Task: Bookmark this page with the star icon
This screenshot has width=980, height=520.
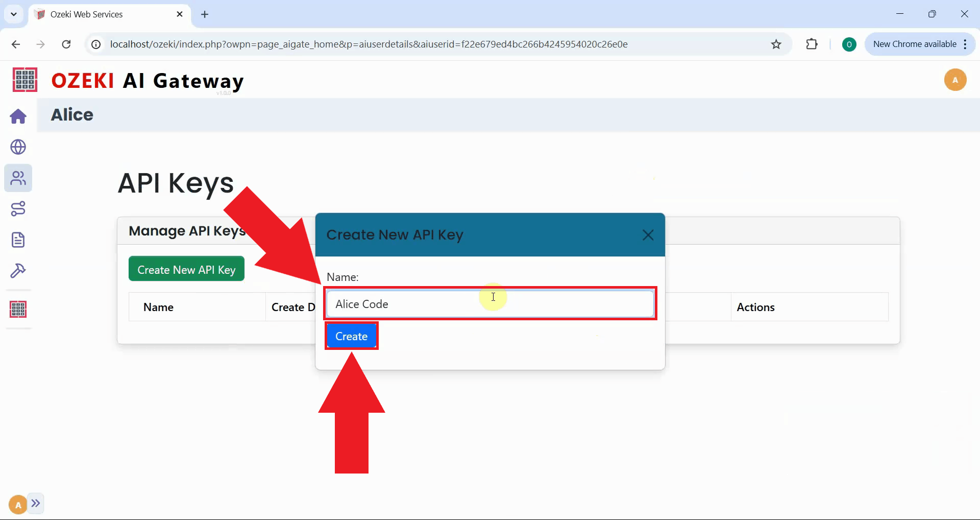Action: coord(776,44)
